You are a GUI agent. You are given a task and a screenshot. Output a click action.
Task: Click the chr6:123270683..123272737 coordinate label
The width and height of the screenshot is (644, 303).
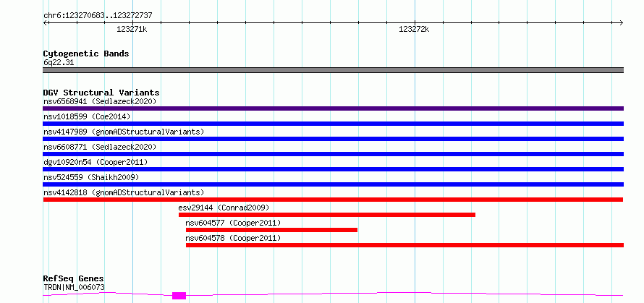click(98, 16)
